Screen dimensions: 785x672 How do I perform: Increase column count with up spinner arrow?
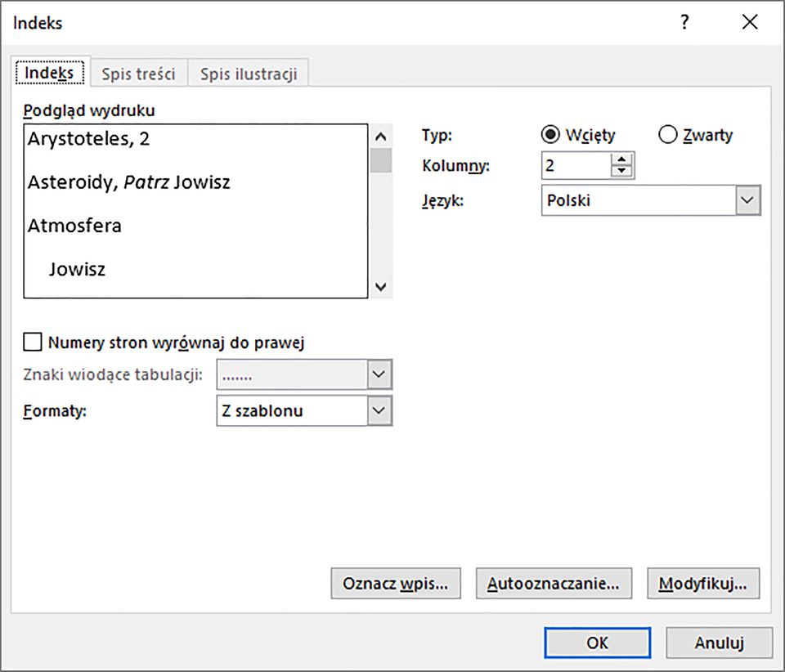point(622,159)
